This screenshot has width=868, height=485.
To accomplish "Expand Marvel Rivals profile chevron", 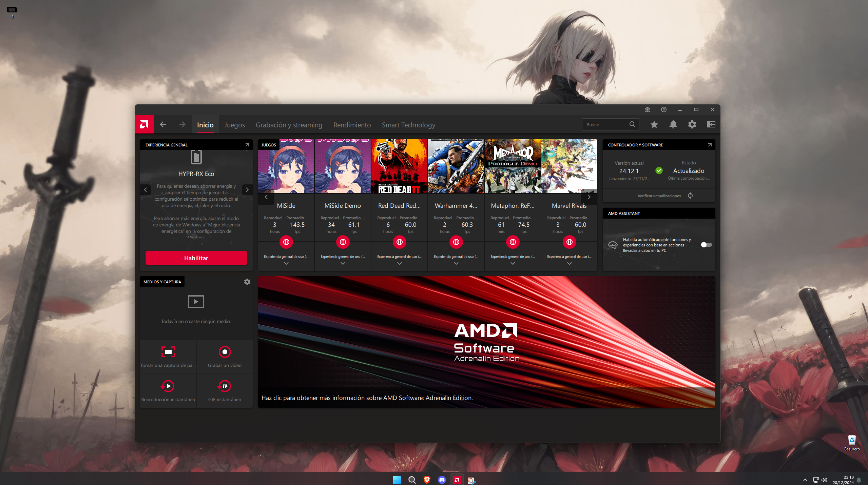I will (x=570, y=263).
